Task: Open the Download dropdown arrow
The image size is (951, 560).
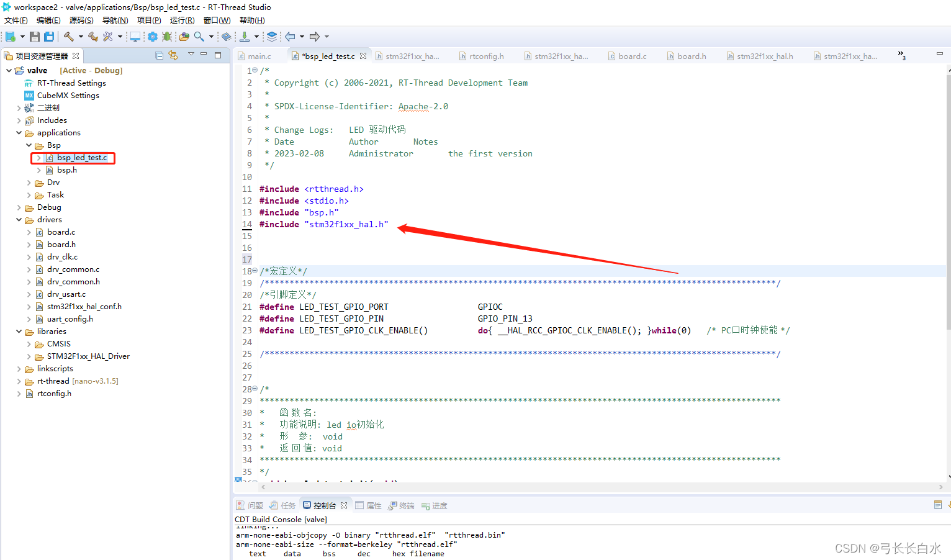Action: (x=256, y=37)
